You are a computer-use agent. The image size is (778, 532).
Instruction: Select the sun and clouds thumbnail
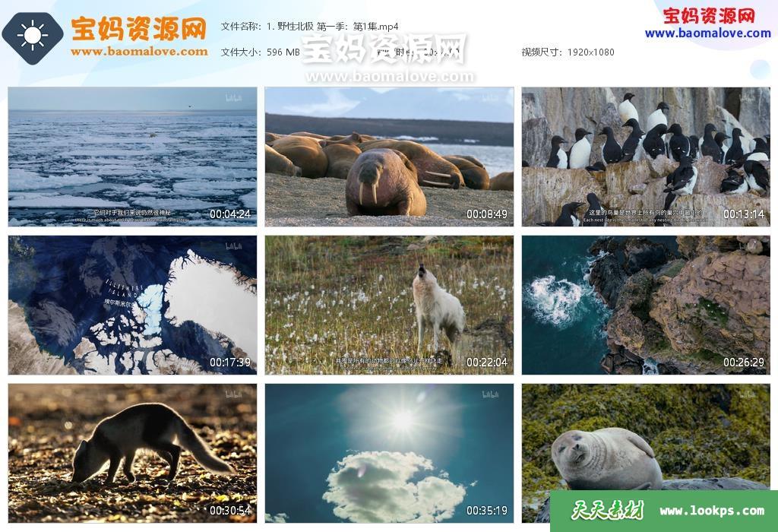tap(389, 453)
